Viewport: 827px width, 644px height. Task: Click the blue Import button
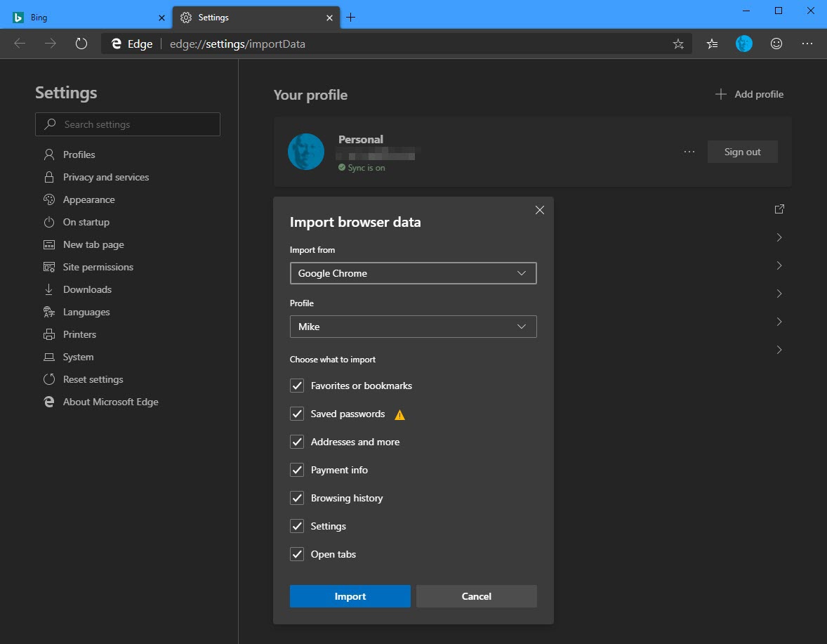coord(350,596)
